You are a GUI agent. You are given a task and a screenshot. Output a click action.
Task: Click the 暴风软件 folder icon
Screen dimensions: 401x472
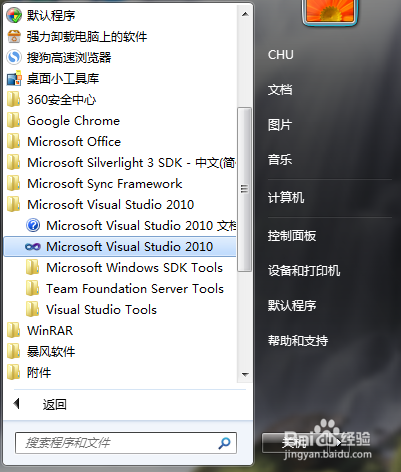point(14,351)
